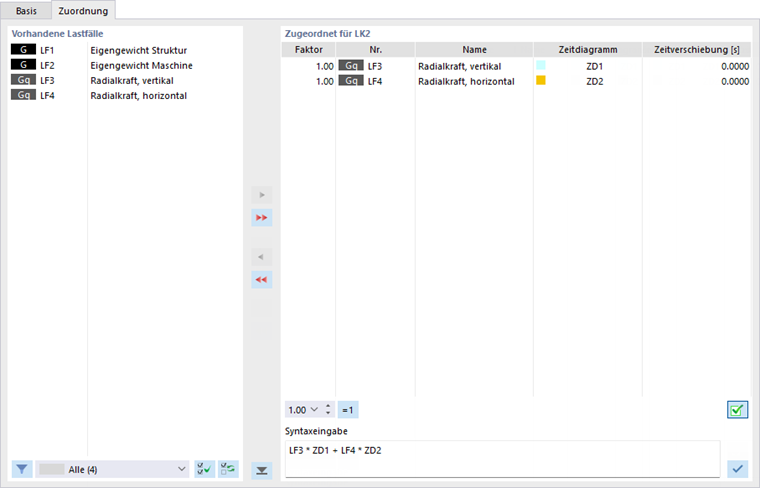Select assigned LF3 number cell

[375, 66]
